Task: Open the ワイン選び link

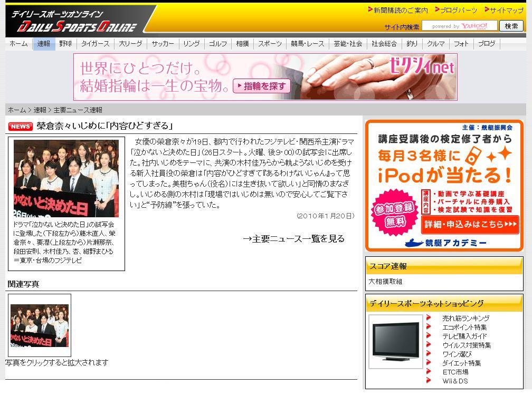Action: [457, 354]
